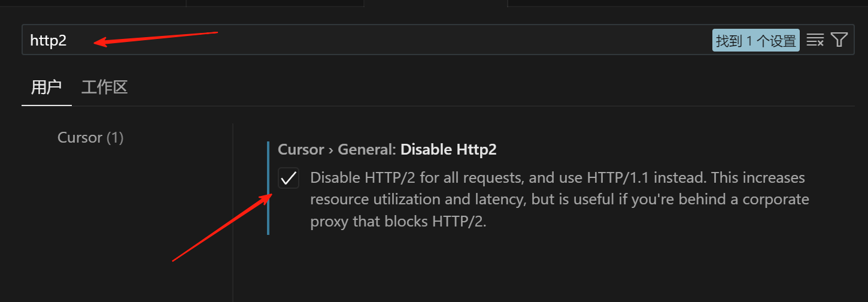Open the 工作区 settings tab
This screenshot has width=868, height=302.
[x=104, y=87]
